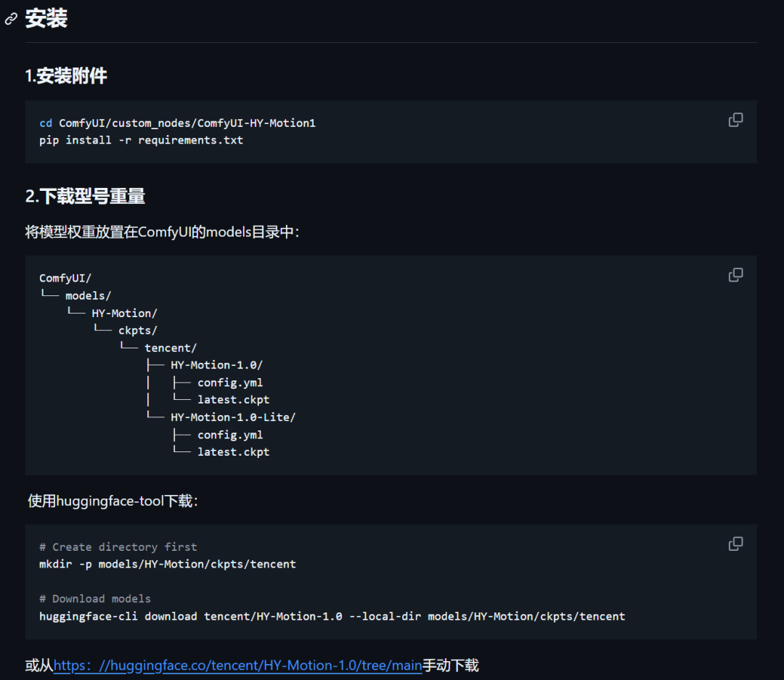Click the mkdir -p models command line
This screenshot has width=784, height=680.
point(167,564)
